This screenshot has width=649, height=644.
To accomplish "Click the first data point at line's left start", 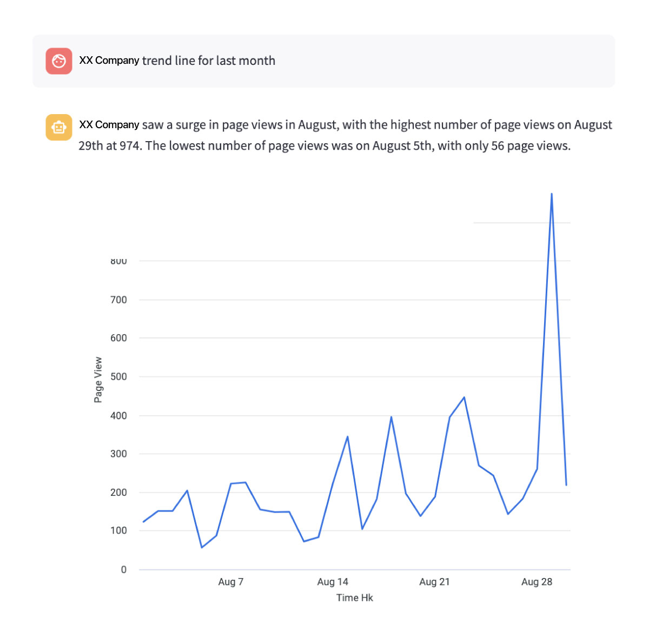I will point(143,522).
